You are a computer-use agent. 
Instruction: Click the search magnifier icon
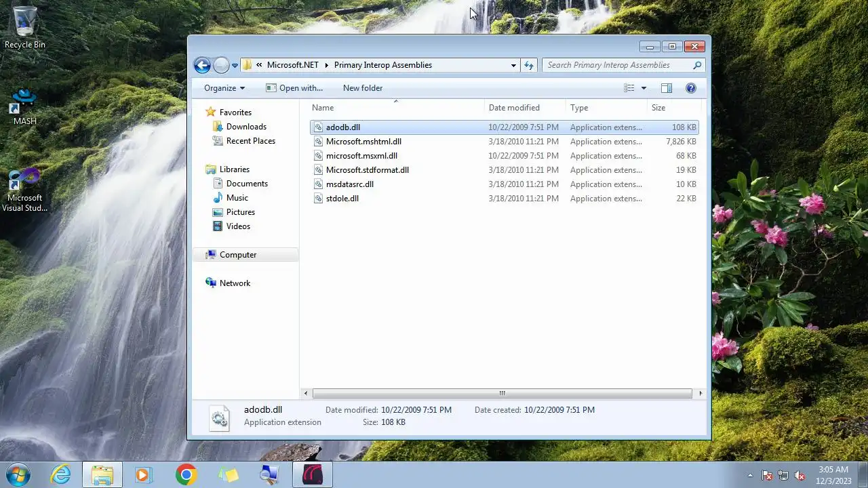point(697,65)
